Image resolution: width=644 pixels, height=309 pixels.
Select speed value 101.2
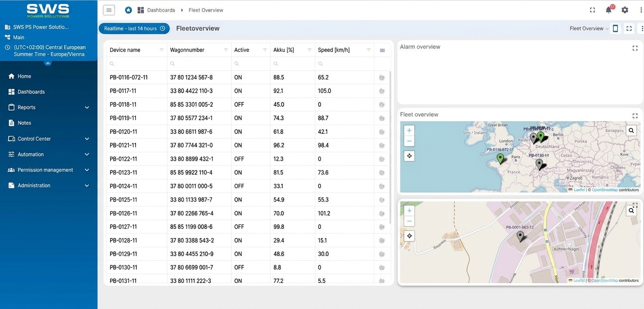324,214
